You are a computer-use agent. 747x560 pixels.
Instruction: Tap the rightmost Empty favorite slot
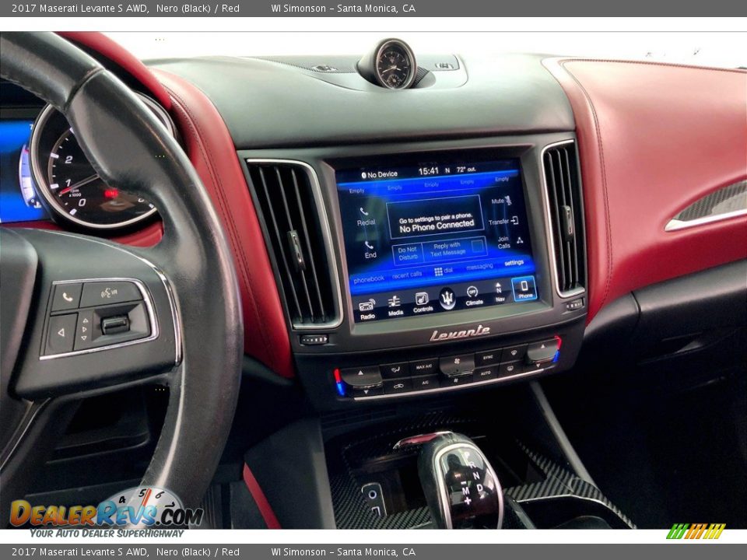[502, 179]
